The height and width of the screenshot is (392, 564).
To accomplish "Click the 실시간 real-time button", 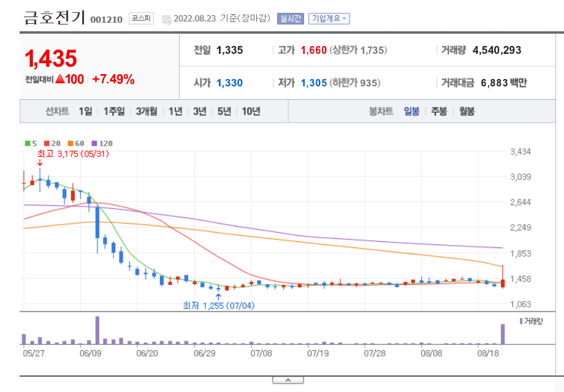I will [290, 19].
